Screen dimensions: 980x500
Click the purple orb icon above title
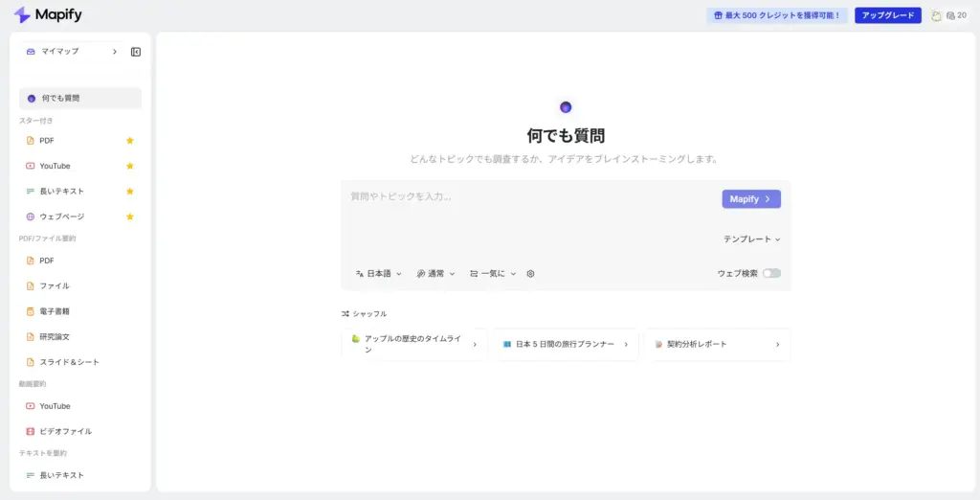tap(566, 107)
